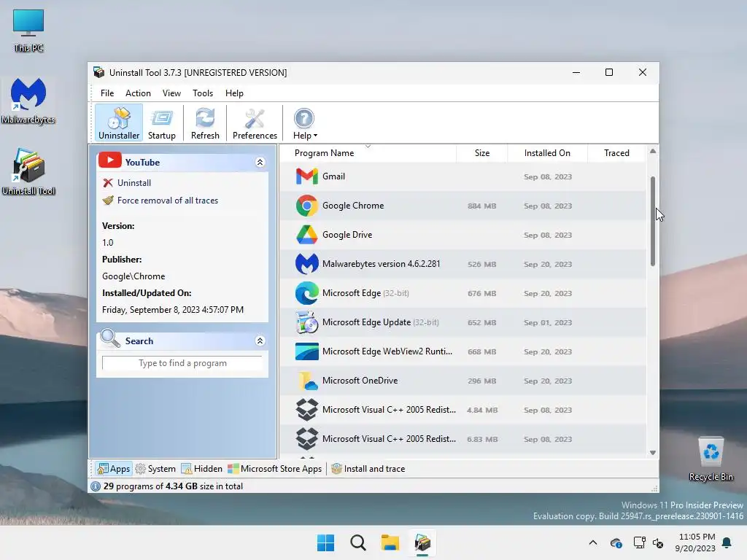Select the 6.83 MB Visual C++ 2005 row icon

(307, 438)
